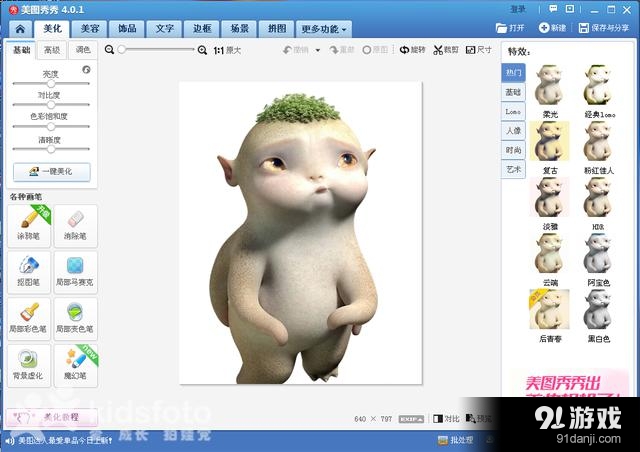Select the 局部马赛克 mosaic tool

coord(76,272)
